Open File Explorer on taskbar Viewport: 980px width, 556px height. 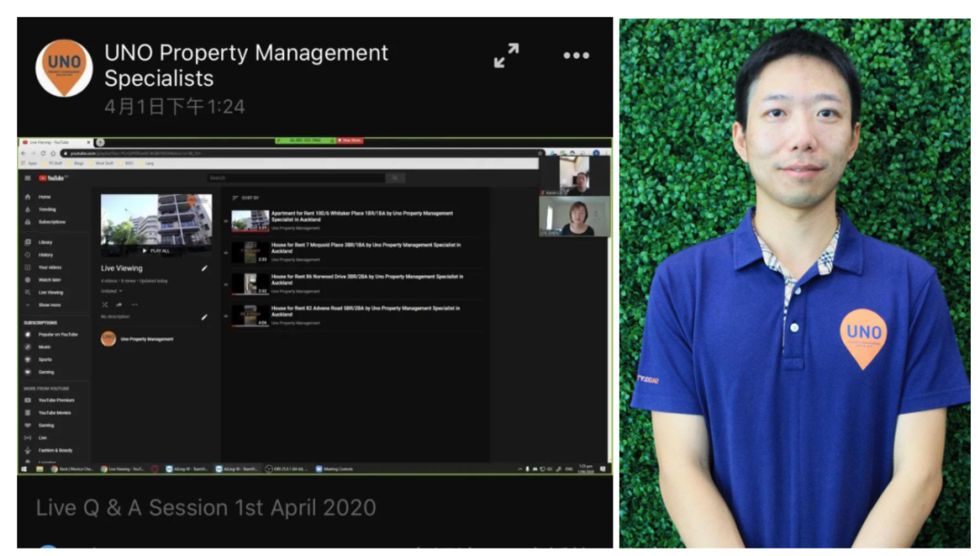click(x=39, y=469)
